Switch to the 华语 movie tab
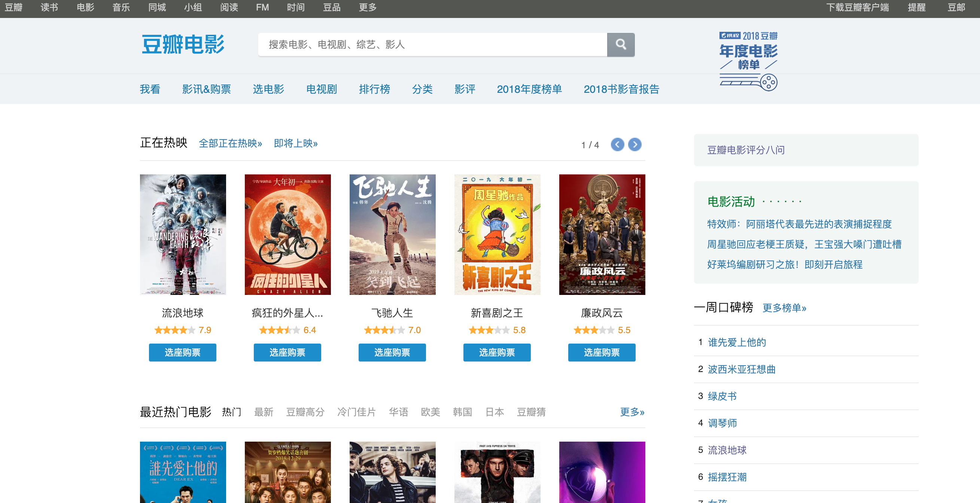 398,412
